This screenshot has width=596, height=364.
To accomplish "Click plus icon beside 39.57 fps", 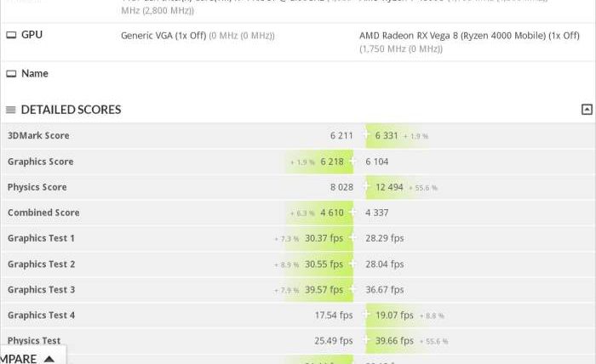I will pyautogui.click(x=352, y=289).
